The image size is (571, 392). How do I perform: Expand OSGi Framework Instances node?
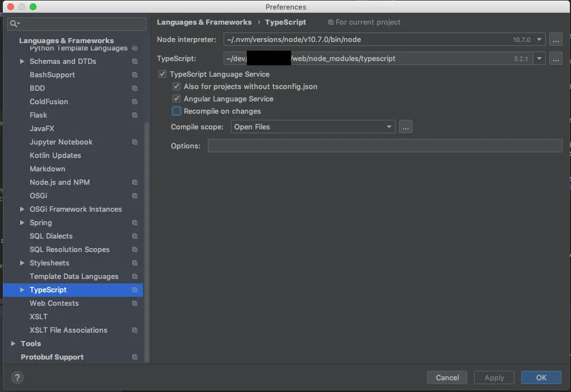[22, 209]
